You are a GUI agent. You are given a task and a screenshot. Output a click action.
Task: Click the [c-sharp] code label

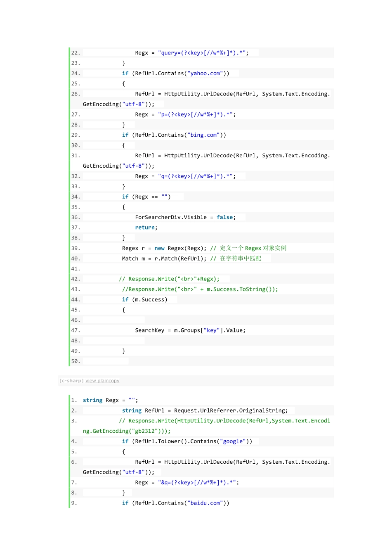[71, 381]
